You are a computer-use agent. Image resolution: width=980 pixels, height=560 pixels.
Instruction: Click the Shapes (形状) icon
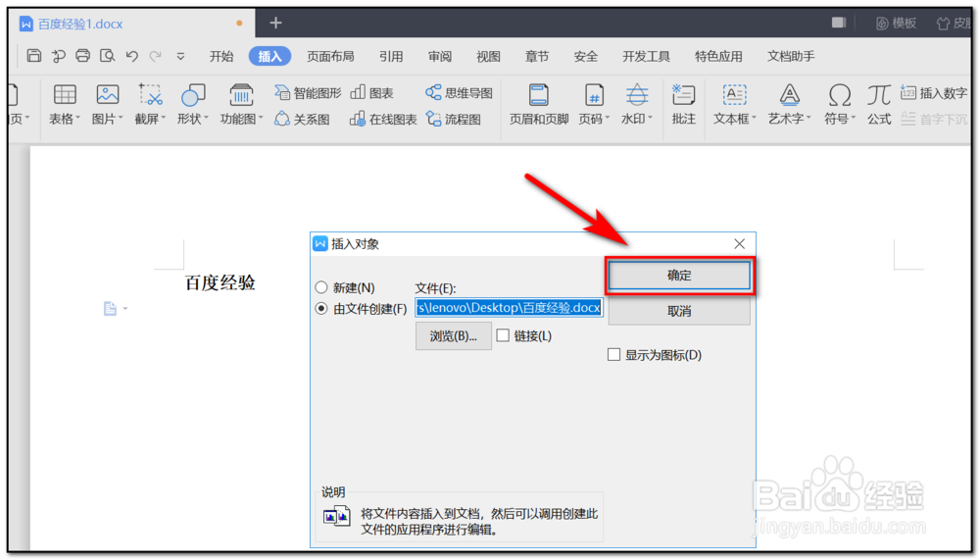tap(192, 95)
